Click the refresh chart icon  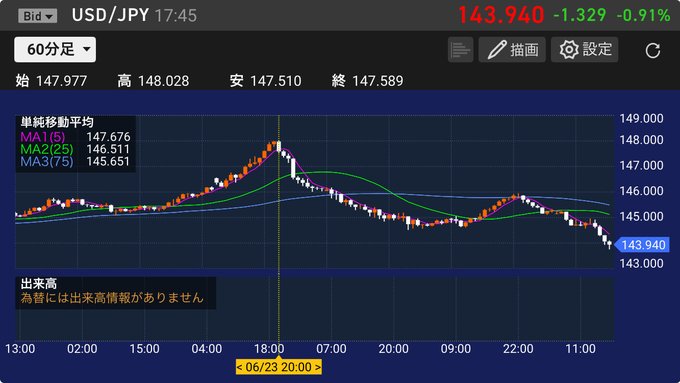(653, 50)
